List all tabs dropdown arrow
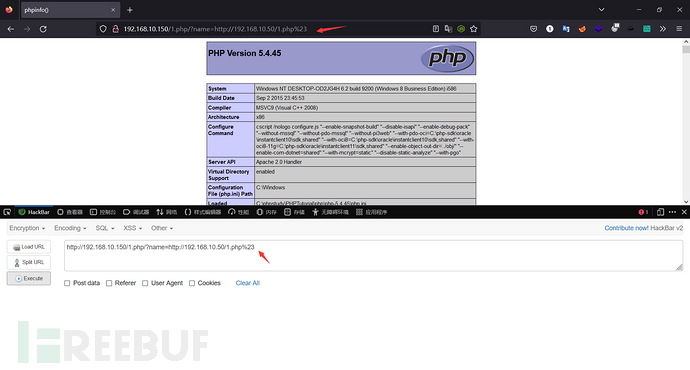The height and width of the screenshot is (370, 690). pyautogui.click(x=601, y=10)
